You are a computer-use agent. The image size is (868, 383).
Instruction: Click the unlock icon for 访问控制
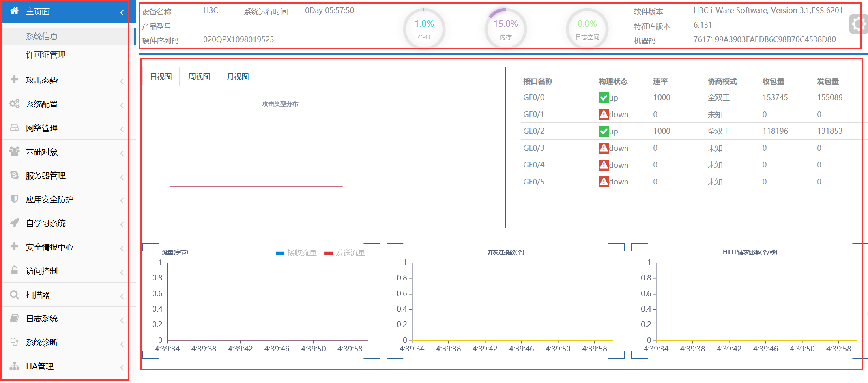[14, 270]
